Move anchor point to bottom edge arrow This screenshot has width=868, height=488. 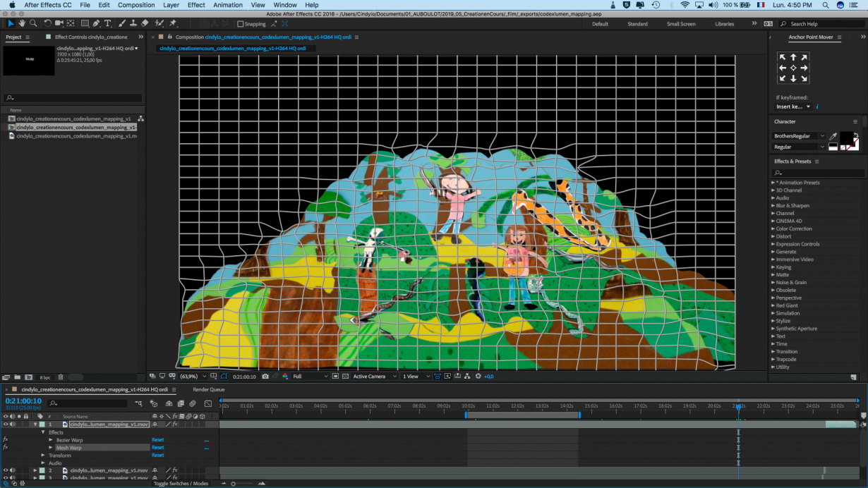(793, 78)
